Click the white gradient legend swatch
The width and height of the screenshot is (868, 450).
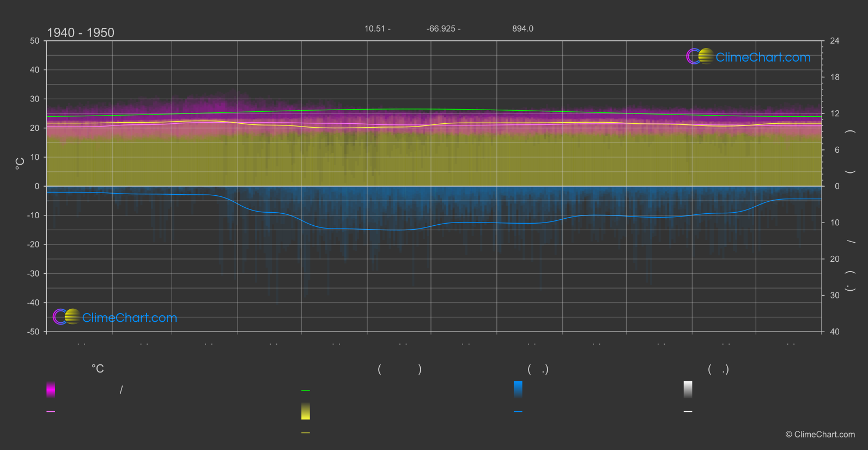pyautogui.click(x=688, y=389)
